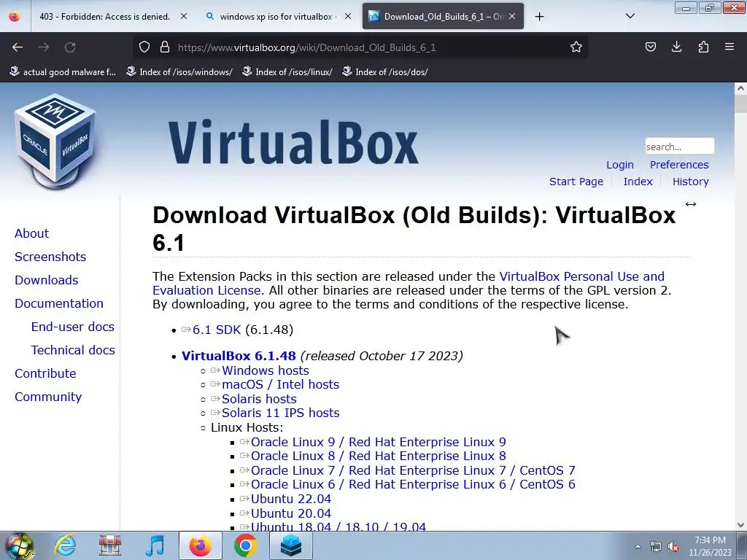This screenshot has width=747, height=560.
Task: Switch to windows xp iso search tab
Action: pyautogui.click(x=278, y=17)
